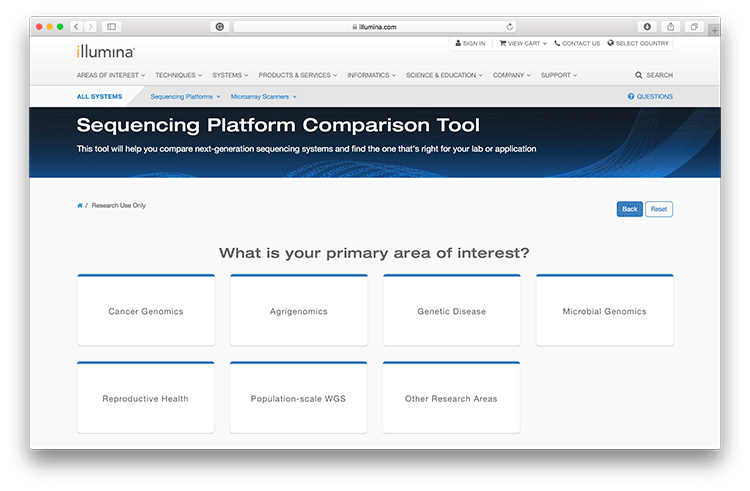
Task: Choose the Reproductive Health card
Action: [x=145, y=398]
